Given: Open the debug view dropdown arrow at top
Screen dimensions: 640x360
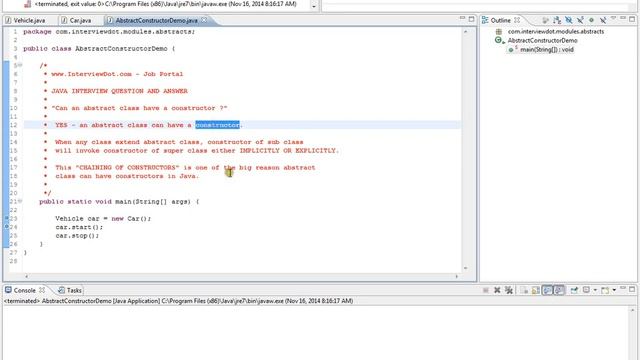Looking at the screenshot, I should pyautogui.click(x=313, y=6).
